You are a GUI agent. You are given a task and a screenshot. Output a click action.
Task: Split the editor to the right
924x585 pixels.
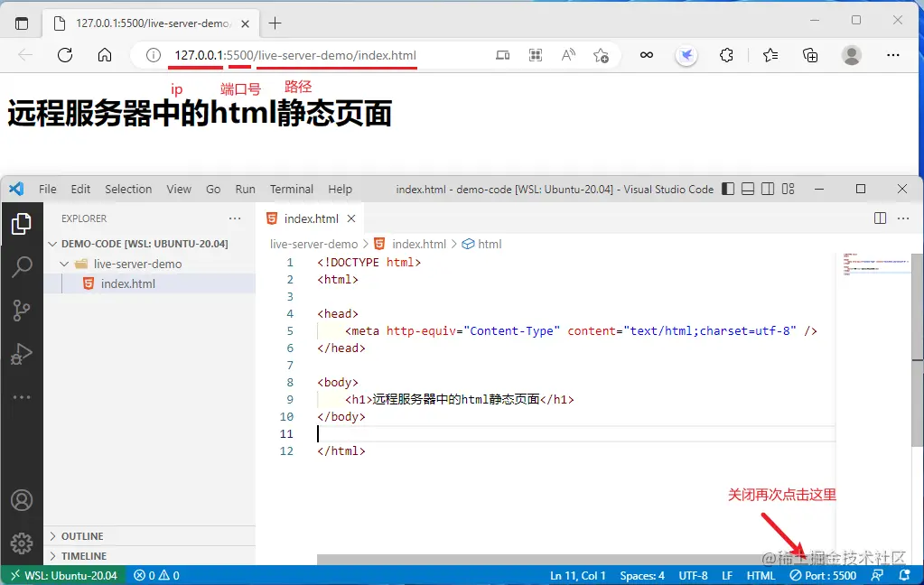pyautogui.click(x=881, y=218)
